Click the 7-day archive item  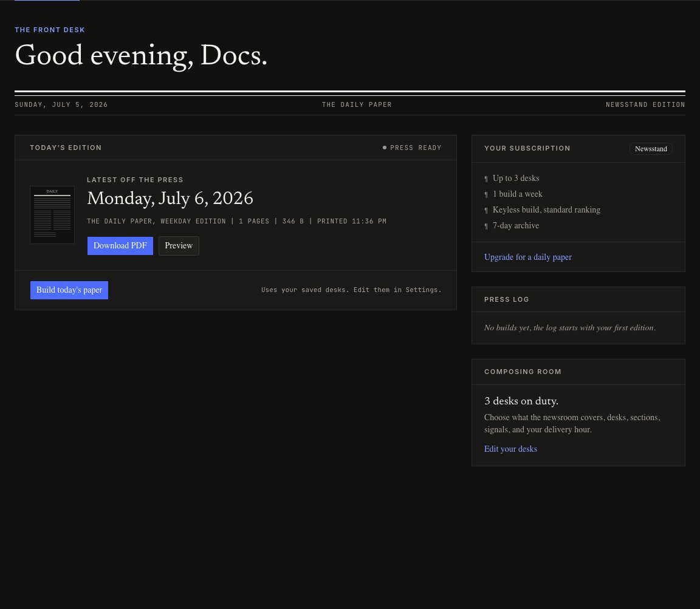coord(516,226)
